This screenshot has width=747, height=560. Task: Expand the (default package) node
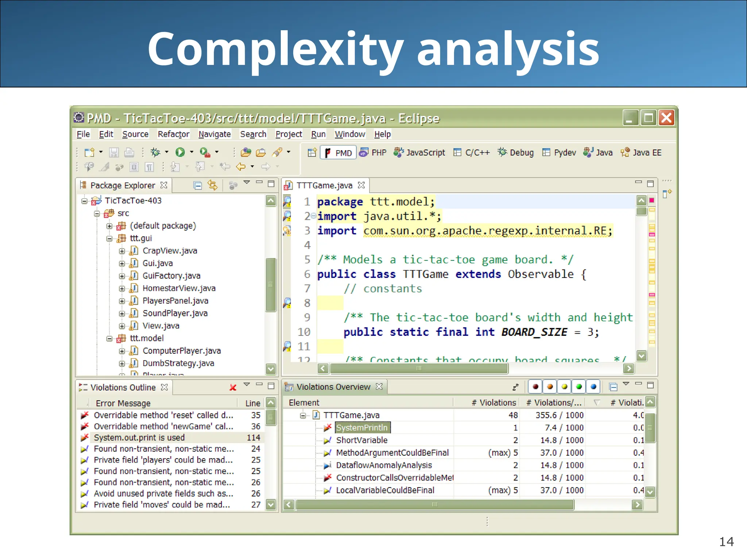(x=109, y=226)
